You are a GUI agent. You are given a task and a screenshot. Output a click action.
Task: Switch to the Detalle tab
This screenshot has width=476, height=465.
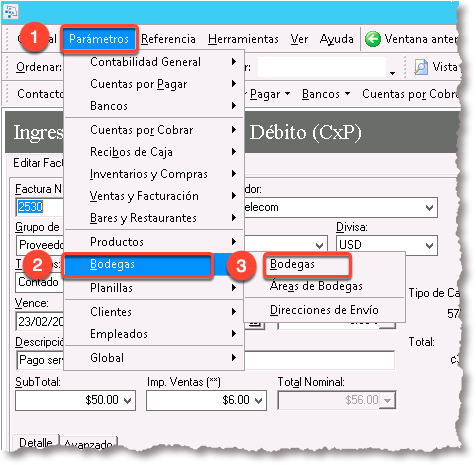coord(36,442)
